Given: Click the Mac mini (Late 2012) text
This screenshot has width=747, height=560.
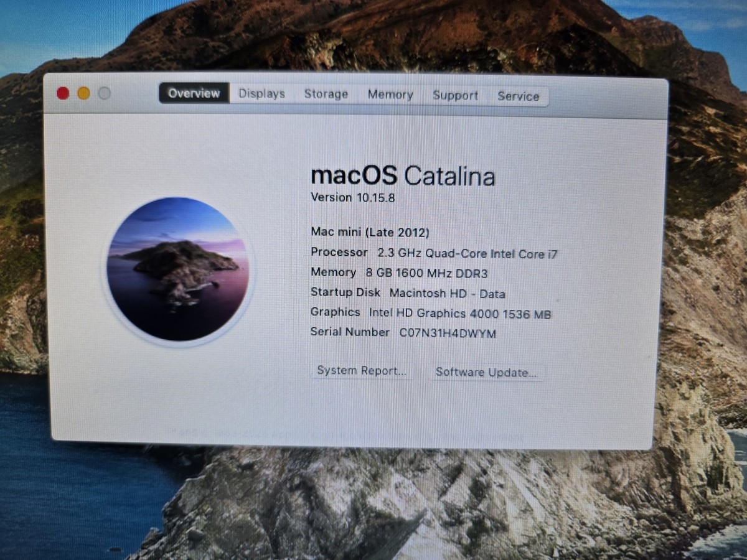Looking at the screenshot, I should 370,233.
